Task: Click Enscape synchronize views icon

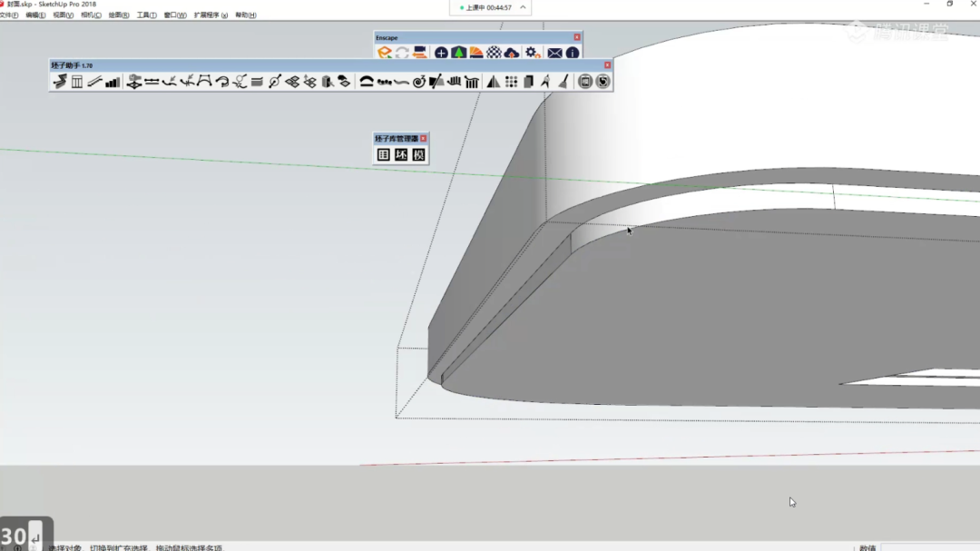Action: [420, 54]
